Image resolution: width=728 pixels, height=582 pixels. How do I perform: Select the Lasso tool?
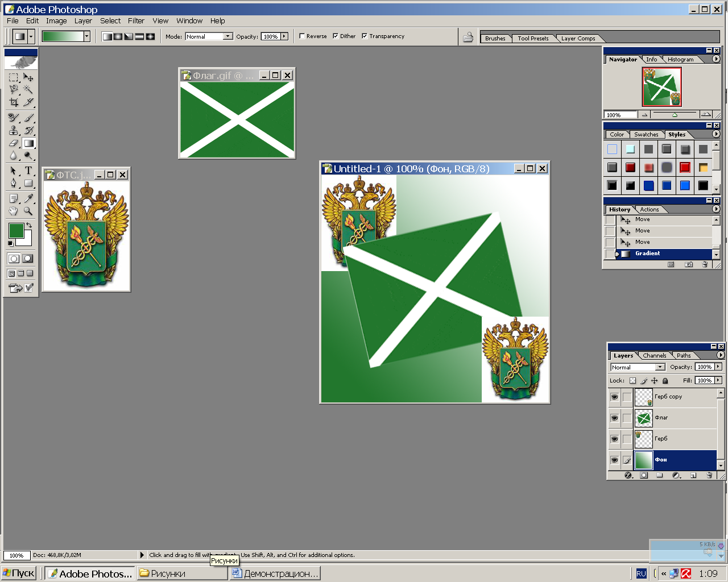click(x=14, y=89)
